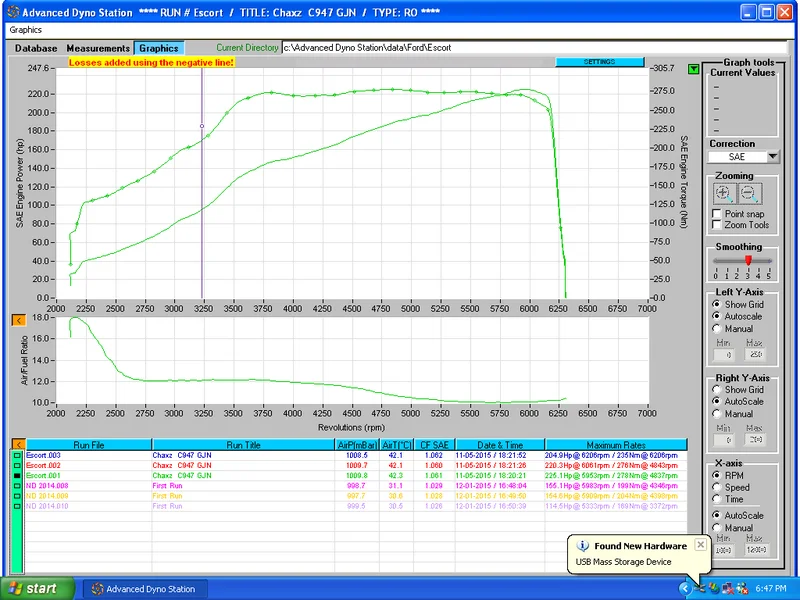This screenshot has height=600, width=800.
Task: Toggle Left Y-Axis Show Grid option
Action: click(717, 304)
